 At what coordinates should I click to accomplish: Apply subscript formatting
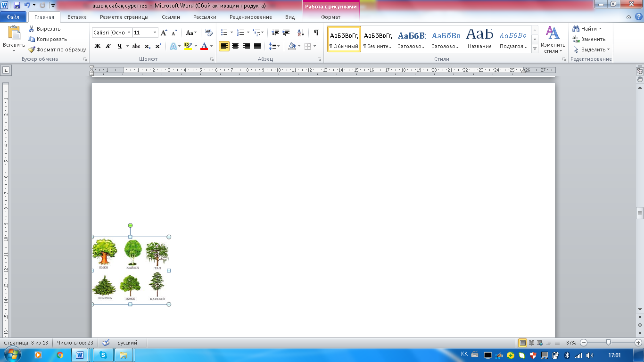tap(148, 46)
